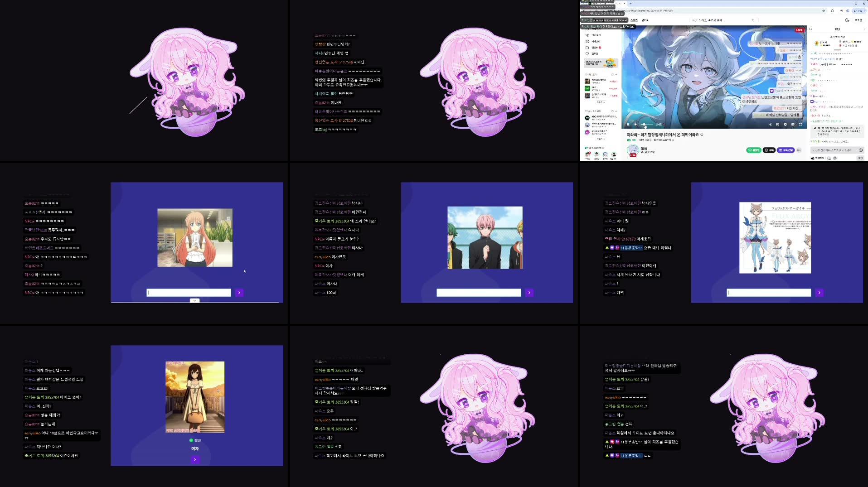Image resolution: width=868 pixels, height=487 pixels.
Task: Click the picture-in-picture icon next to settings gear
Action: point(777,124)
